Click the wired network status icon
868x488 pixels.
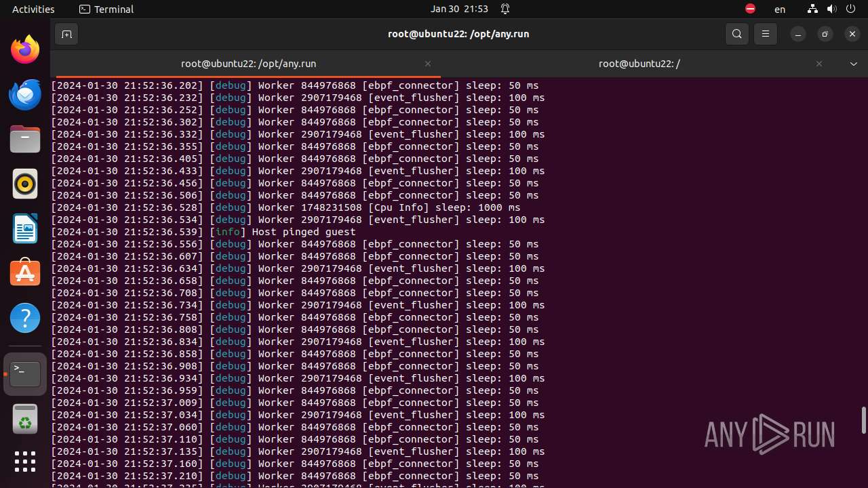(x=812, y=9)
